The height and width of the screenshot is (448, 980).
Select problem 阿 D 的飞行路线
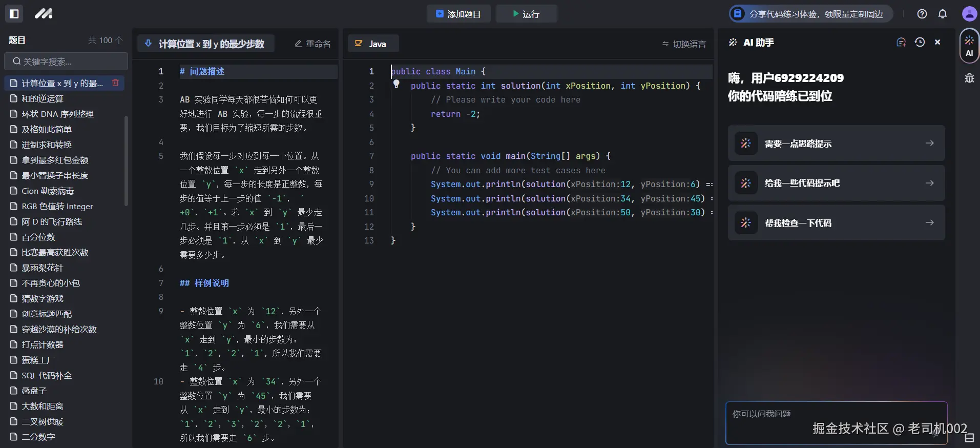pos(65,221)
